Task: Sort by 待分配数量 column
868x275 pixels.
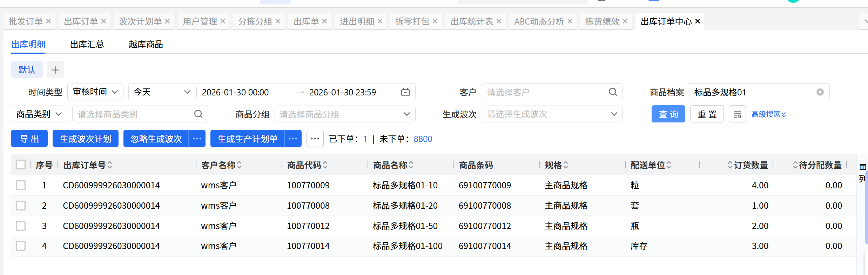Action: [x=795, y=165]
